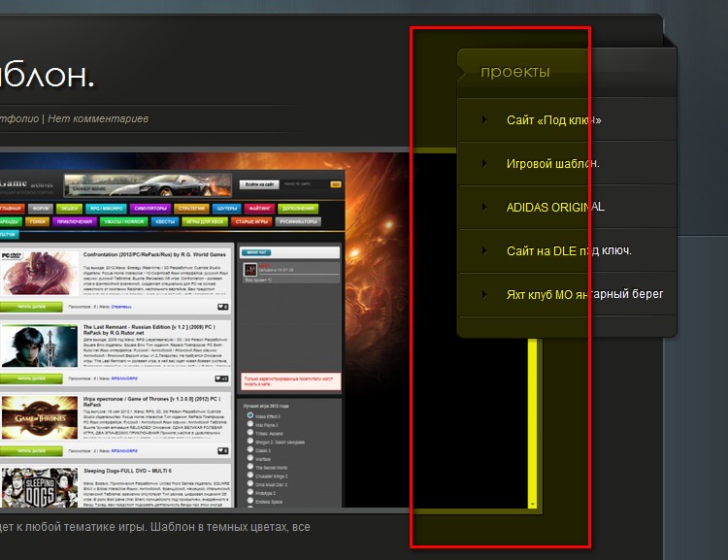The image size is (728, 560).
Task: Choose Max Payne 3 radio button
Action: coord(250,425)
